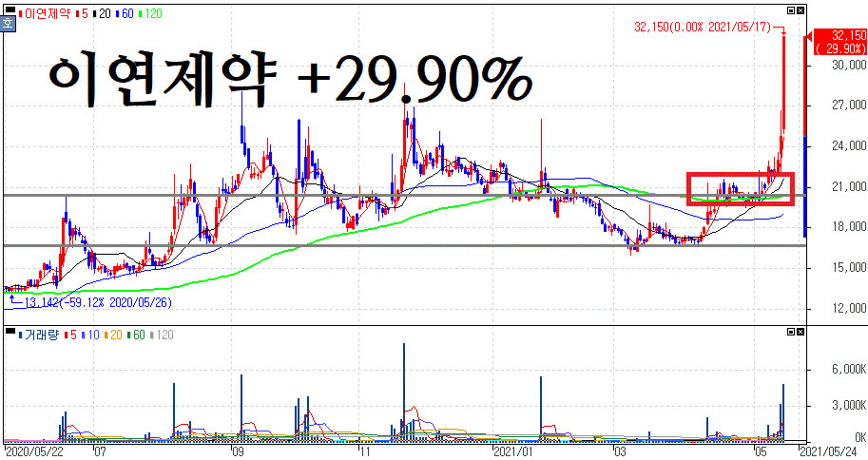The width and height of the screenshot is (868, 460).
Task: Select the blue 60-day price average legend
Action: [125, 14]
